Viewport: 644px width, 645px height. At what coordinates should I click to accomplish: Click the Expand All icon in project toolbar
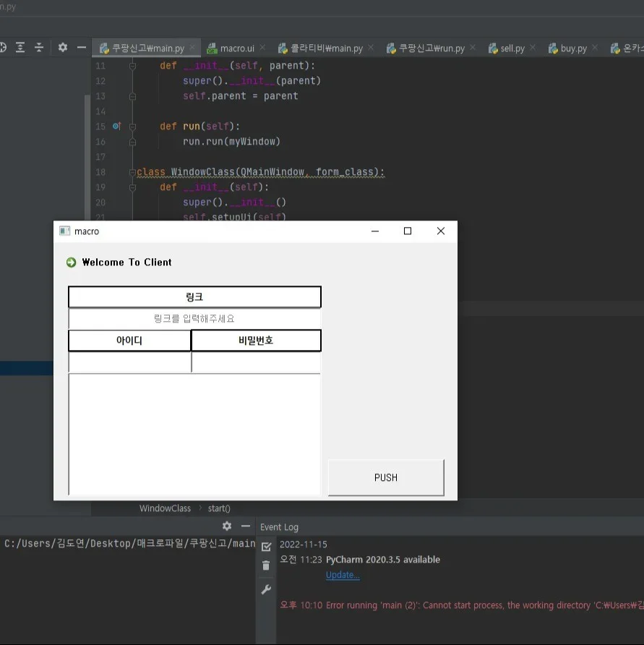20,47
